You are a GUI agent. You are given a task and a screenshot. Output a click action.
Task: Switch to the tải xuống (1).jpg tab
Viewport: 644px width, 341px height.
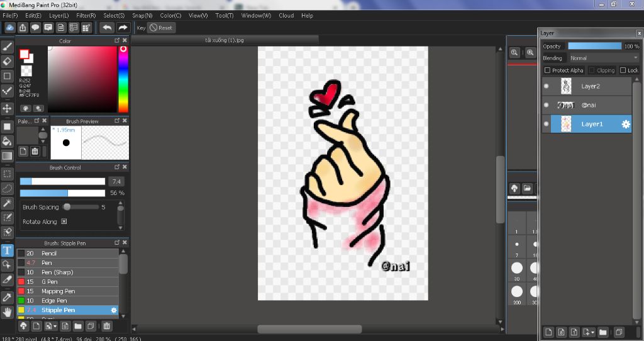point(225,40)
